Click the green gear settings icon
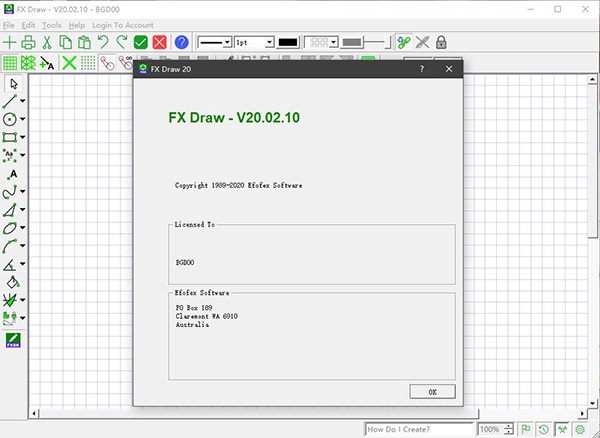Image resolution: width=600 pixels, height=438 pixels. coord(580,429)
